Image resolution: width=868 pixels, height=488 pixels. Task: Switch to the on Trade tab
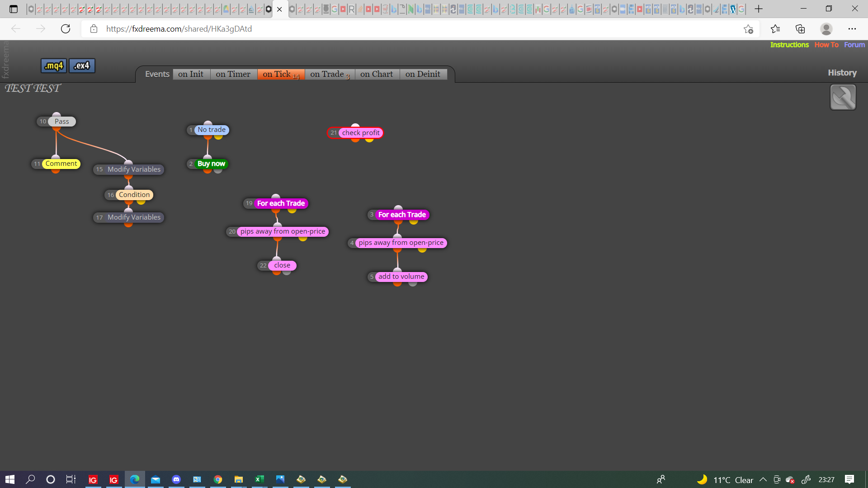pyautogui.click(x=330, y=74)
